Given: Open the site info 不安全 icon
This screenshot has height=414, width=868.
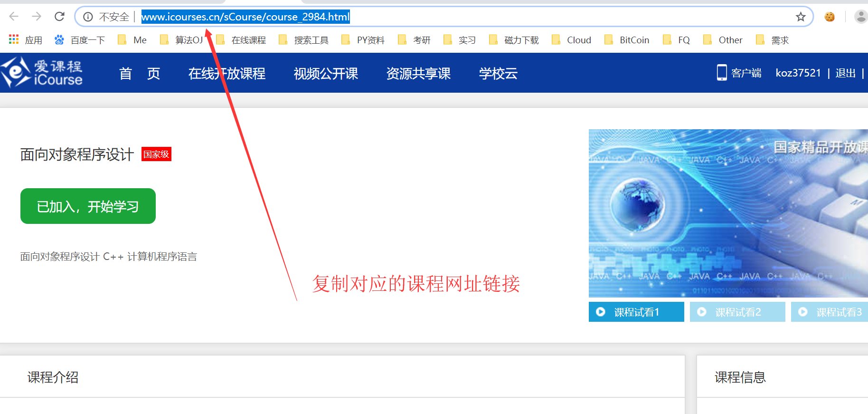Looking at the screenshot, I should click(88, 17).
